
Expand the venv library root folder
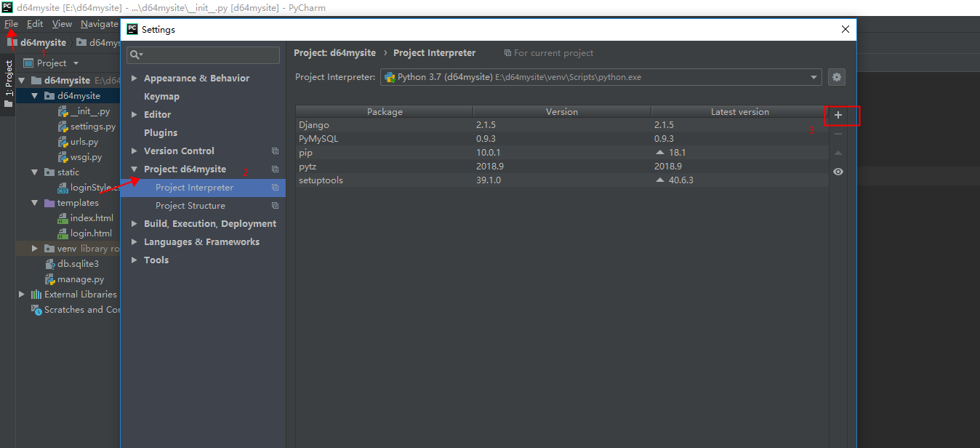[x=35, y=248]
